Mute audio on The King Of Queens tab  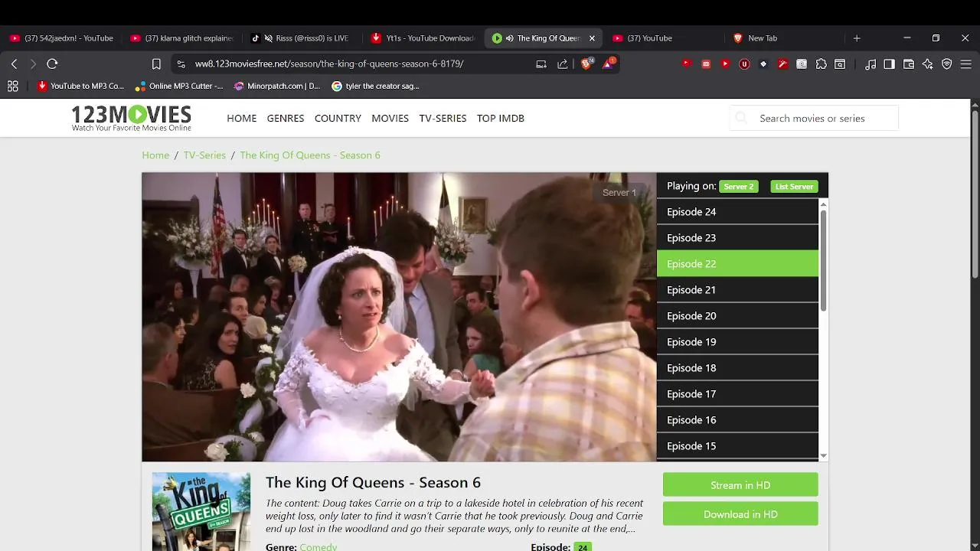pyautogui.click(x=510, y=38)
